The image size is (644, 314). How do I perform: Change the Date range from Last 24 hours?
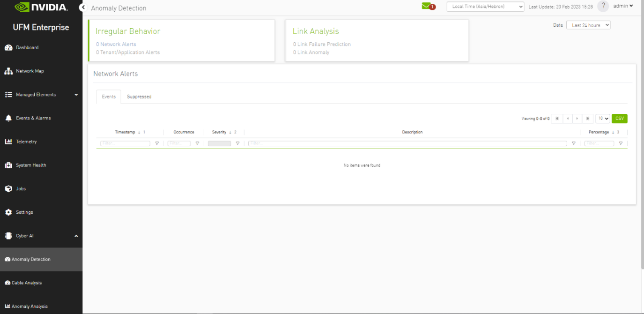[x=588, y=25]
